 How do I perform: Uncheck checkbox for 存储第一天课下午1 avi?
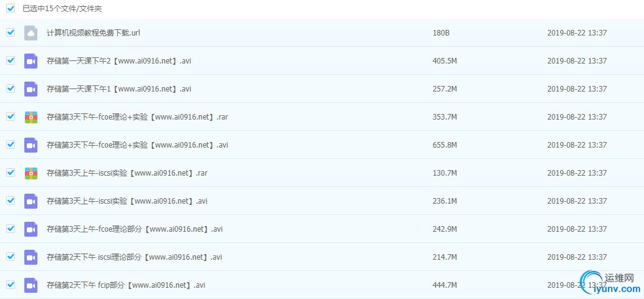(x=11, y=88)
